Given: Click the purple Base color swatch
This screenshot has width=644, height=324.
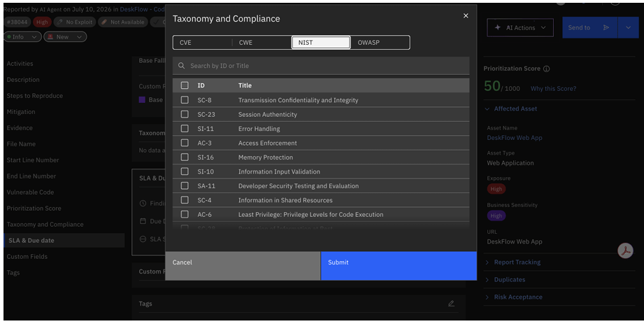Looking at the screenshot, I should pyautogui.click(x=142, y=100).
